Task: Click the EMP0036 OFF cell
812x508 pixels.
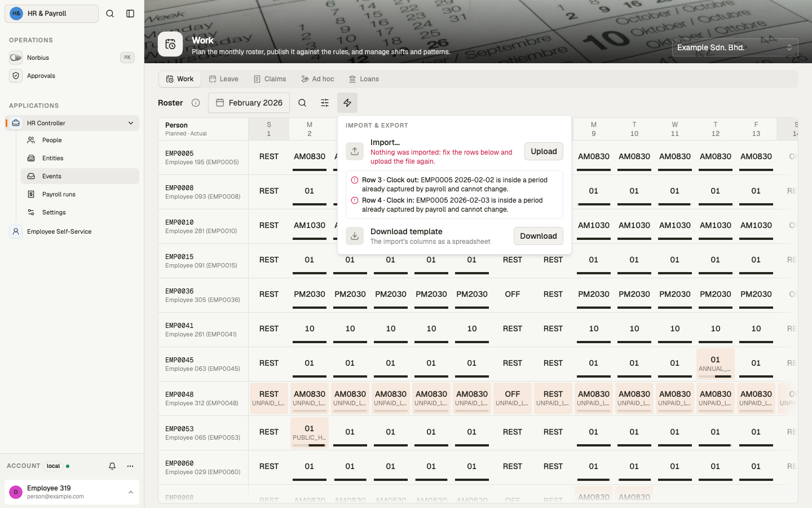Action: coord(513,294)
